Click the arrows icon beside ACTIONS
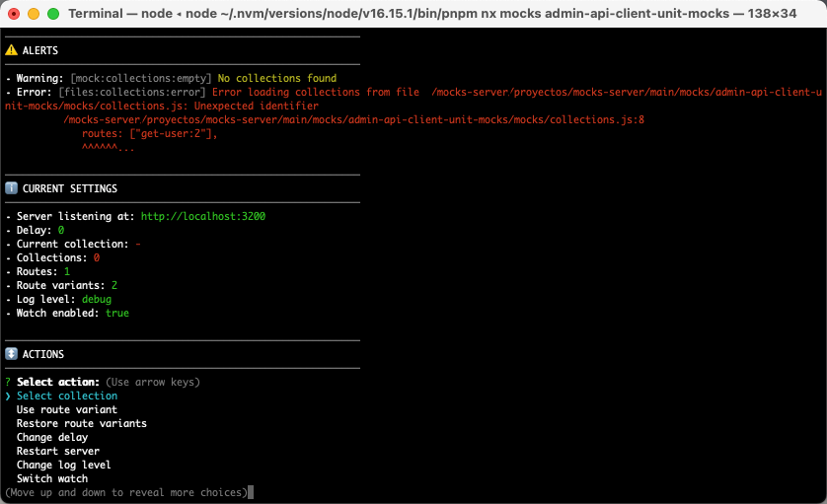This screenshot has width=827, height=504. [x=11, y=354]
